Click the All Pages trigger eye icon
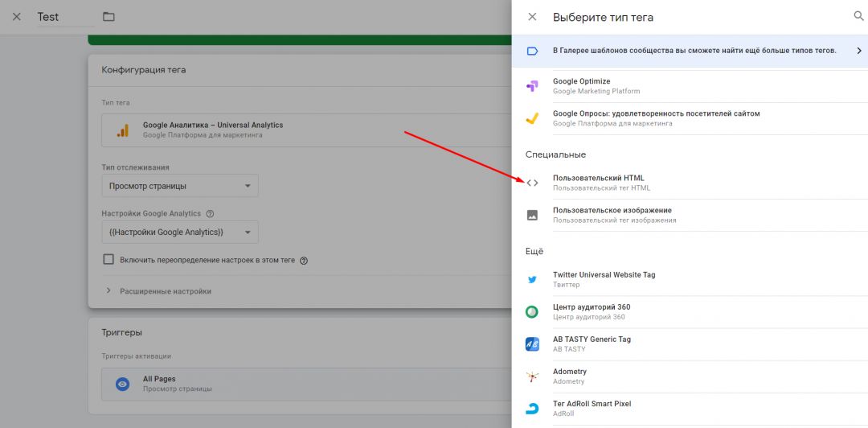The width and height of the screenshot is (868, 428). 122,384
